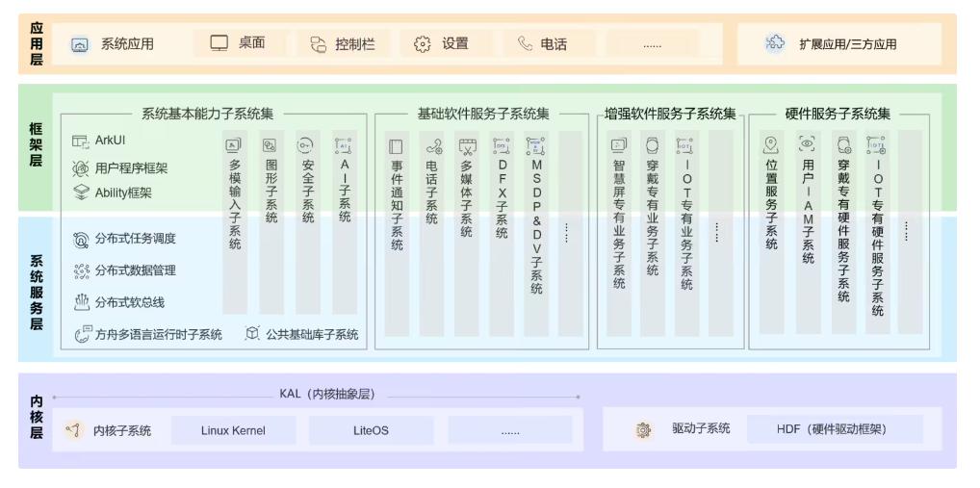Click the key icon above 安全子系统
980x488 pixels.
coord(305,145)
